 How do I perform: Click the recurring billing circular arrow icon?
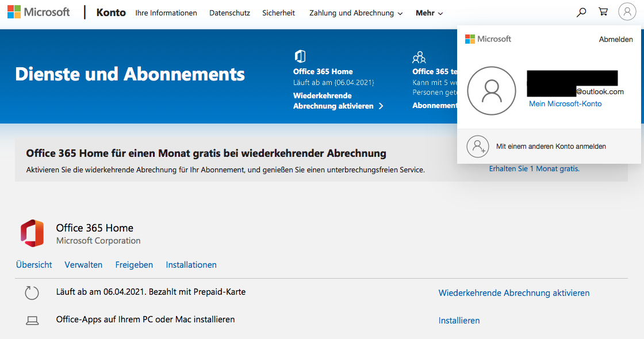click(x=32, y=293)
